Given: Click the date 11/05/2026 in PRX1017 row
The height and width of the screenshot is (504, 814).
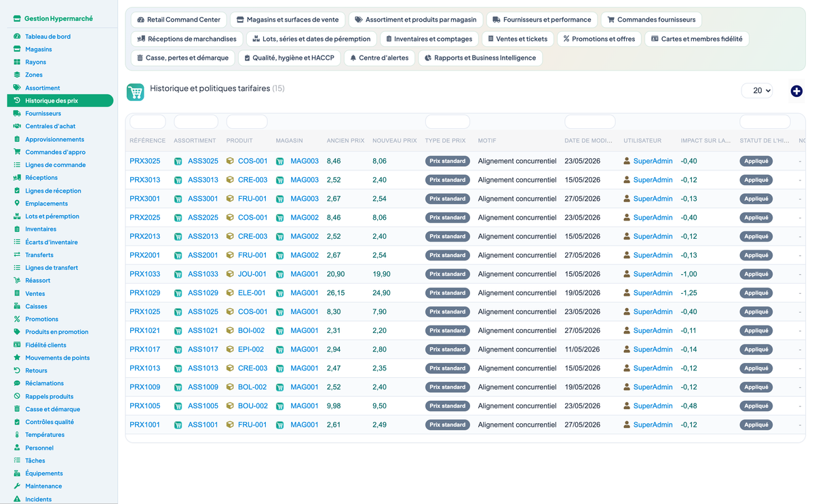Looking at the screenshot, I should tap(582, 349).
